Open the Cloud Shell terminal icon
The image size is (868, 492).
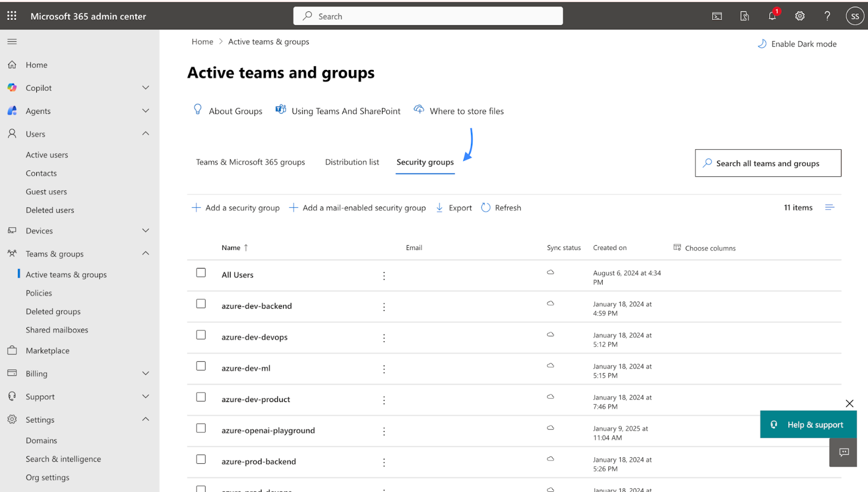(717, 16)
